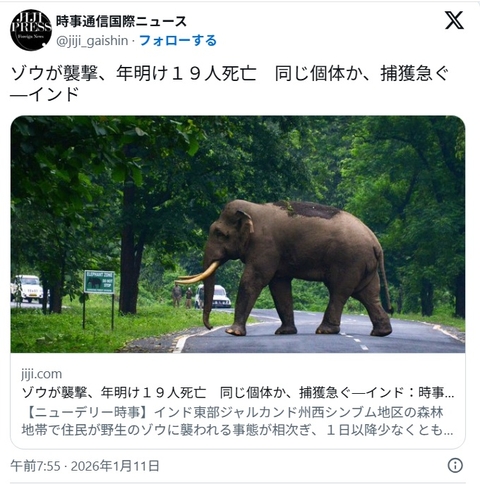Click the people standing beside the road

click(182, 295)
